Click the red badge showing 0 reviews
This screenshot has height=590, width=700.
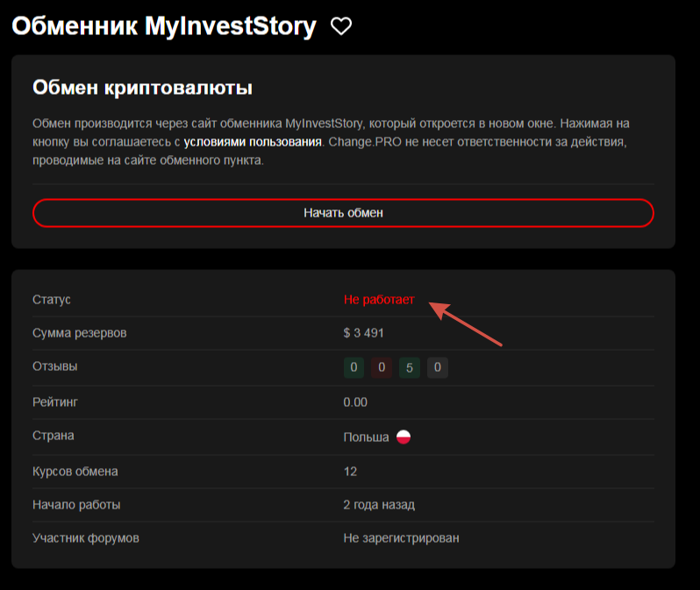click(382, 367)
